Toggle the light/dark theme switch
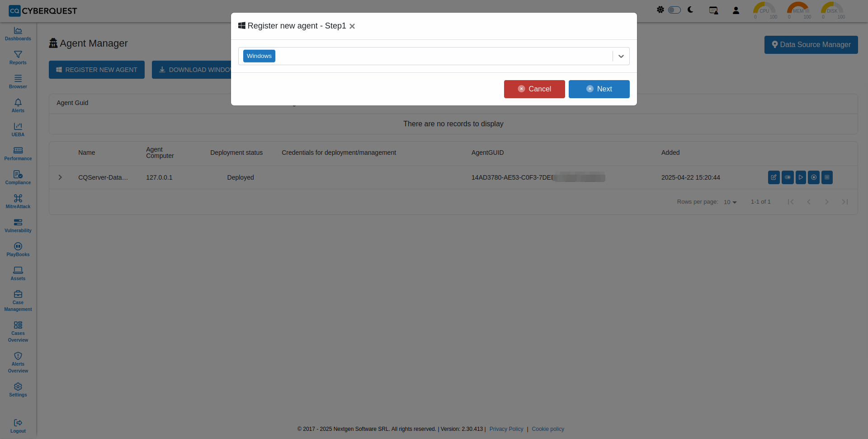868x439 pixels. coord(674,10)
